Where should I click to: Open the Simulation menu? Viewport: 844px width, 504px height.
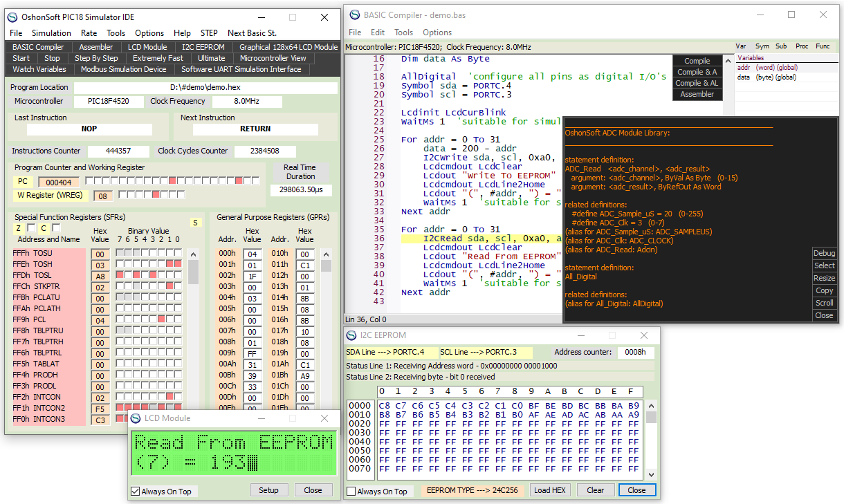51,33
